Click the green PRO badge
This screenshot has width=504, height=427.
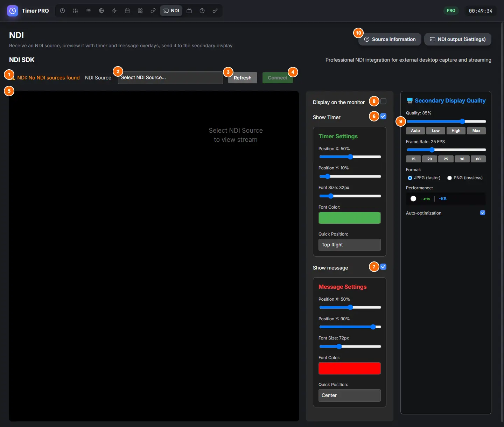point(451,10)
